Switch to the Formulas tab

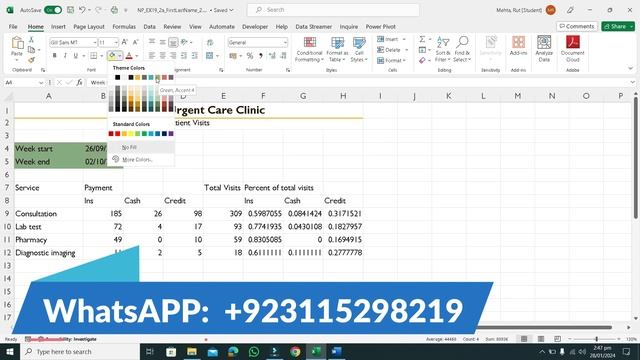(124, 27)
